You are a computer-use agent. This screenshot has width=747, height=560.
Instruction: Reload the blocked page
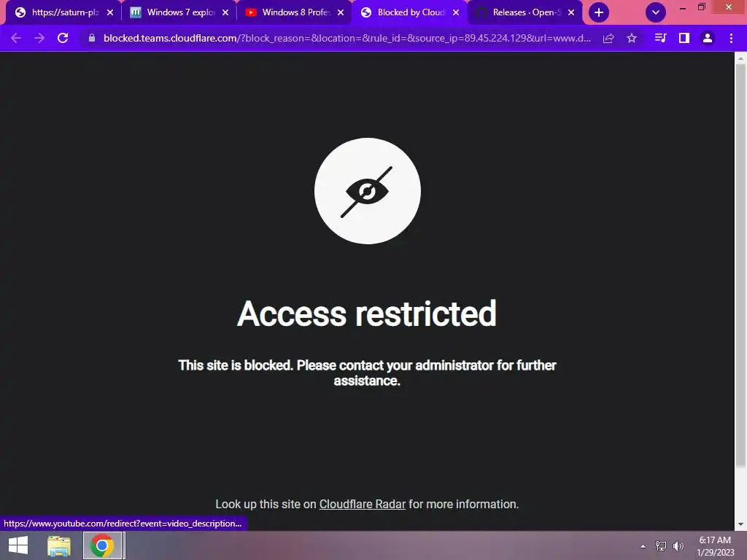[63, 38]
